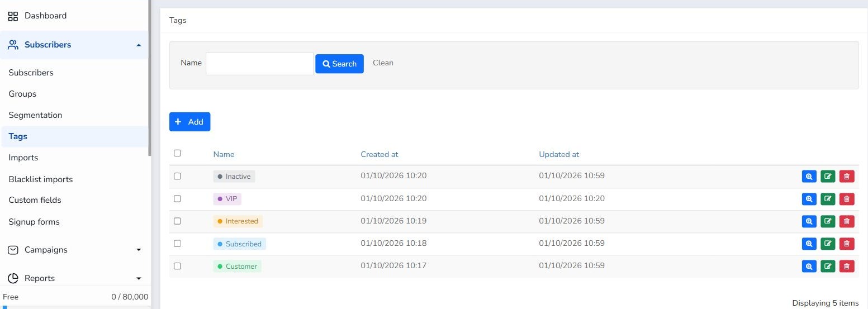
Task: Click the Subscribers people icon
Action: (x=13, y=45)
